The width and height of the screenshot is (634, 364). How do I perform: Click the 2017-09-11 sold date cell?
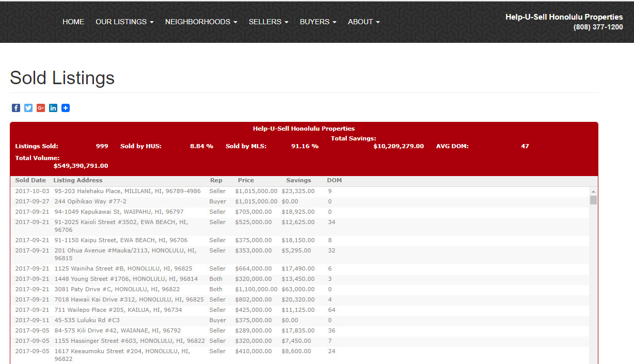point(32,320)
